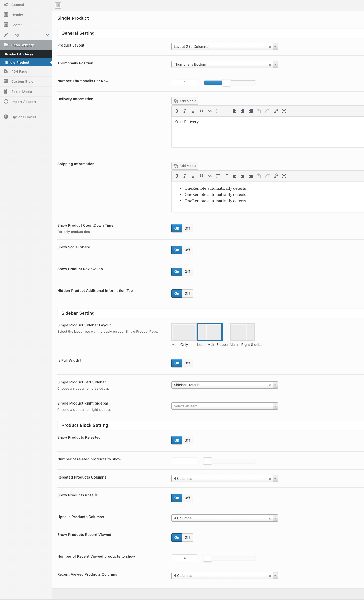The height and width of the screenshot is (600, 364).
Task: Click Add Media for Delivery Information
Action: 185,101
